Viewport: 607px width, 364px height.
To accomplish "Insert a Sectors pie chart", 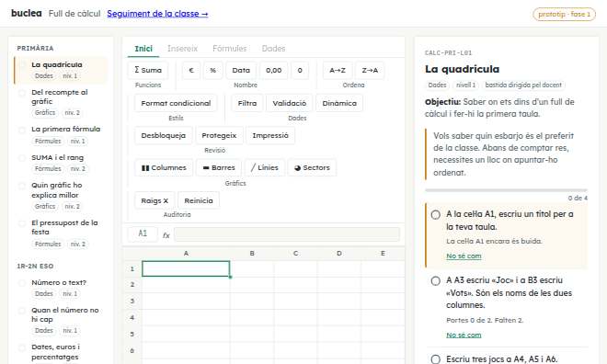I will tap(312, 167).
